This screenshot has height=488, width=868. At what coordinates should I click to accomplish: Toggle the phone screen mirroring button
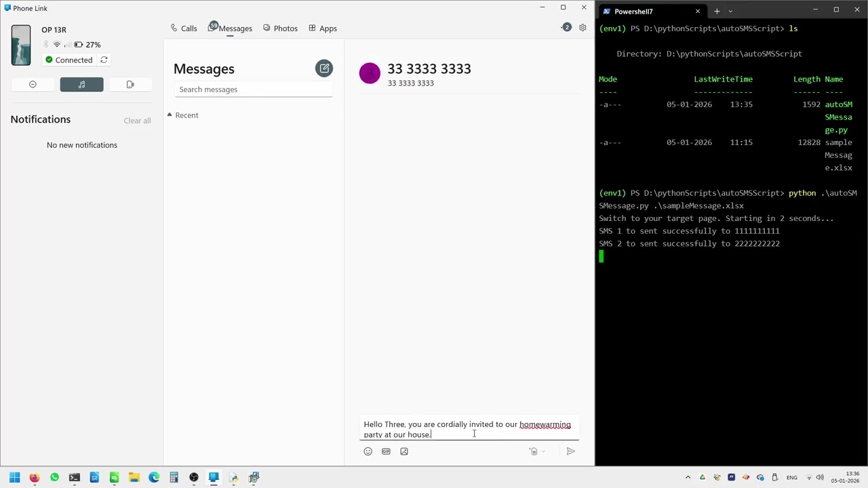tap(130, 84)
